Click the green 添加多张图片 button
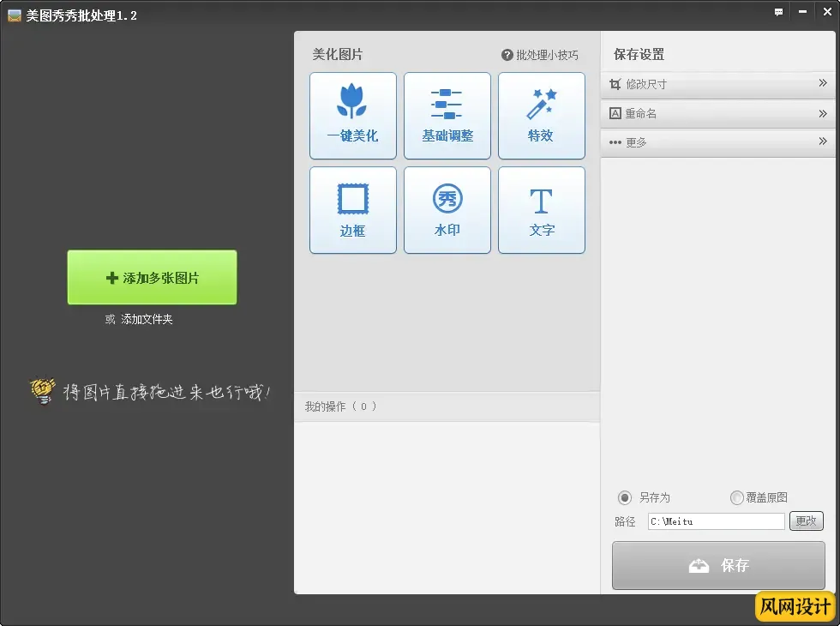Viewport: 840px width, 626px height. (152, 278)
